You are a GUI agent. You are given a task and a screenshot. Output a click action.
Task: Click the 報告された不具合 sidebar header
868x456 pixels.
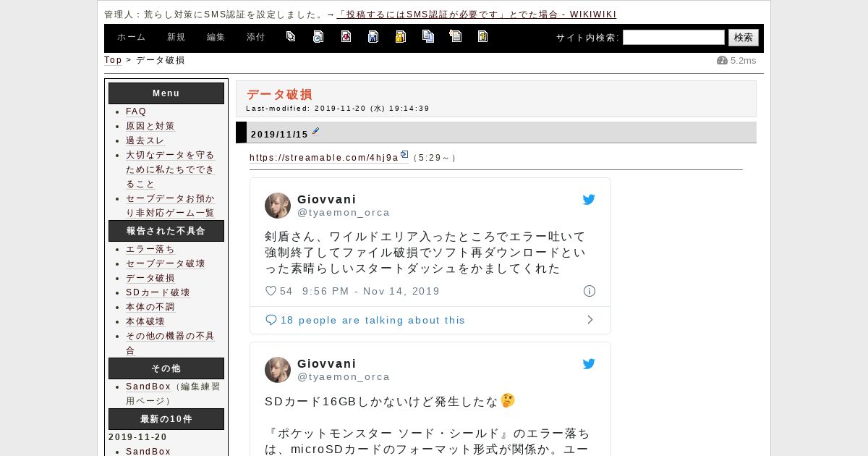pyautogui.click(x=166, y=231)
